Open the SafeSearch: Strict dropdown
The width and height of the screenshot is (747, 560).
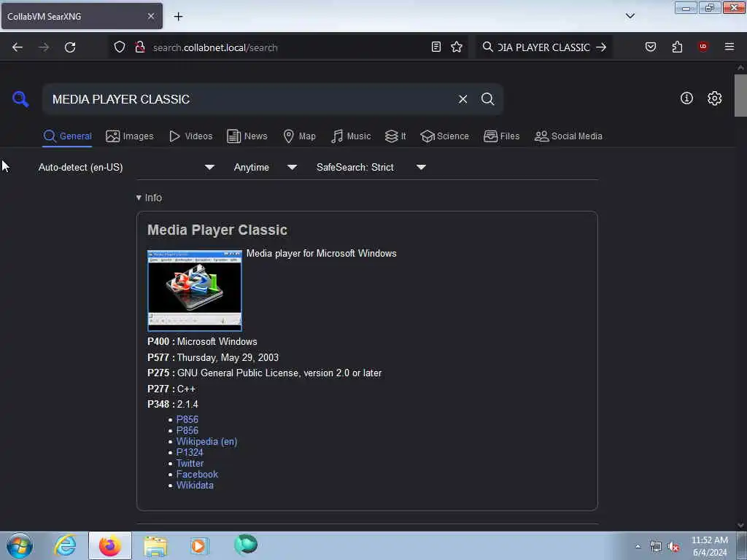(371, 167)
